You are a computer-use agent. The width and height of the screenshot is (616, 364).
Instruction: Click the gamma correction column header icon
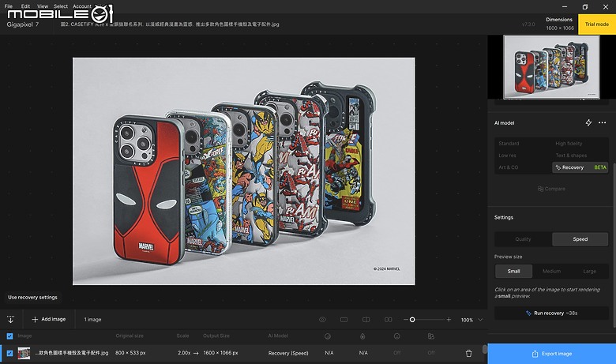coord(431,336)
